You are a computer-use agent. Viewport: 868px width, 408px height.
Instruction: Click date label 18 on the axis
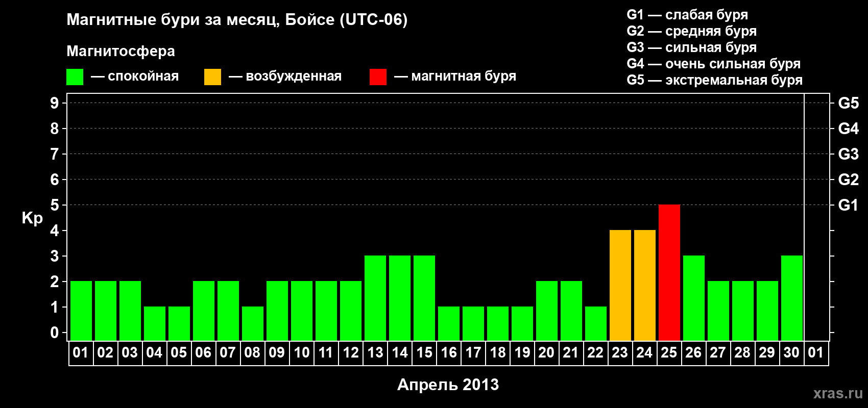497,353
